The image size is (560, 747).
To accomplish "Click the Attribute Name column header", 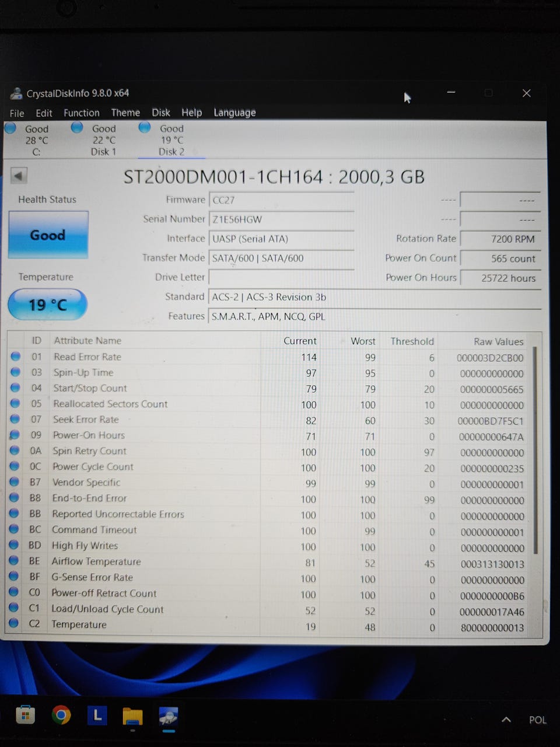I will click(87, 340).
